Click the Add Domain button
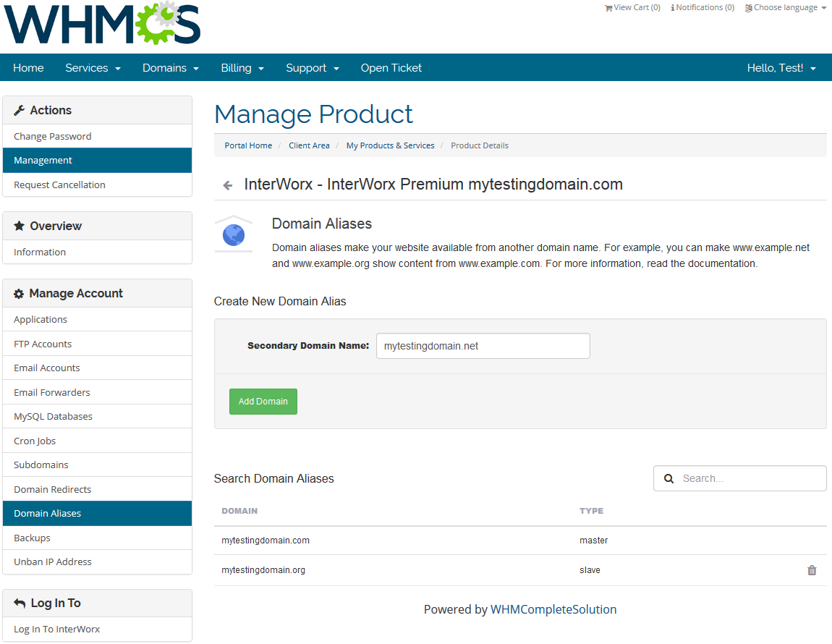832x644 pixels. tap(263, 402)
